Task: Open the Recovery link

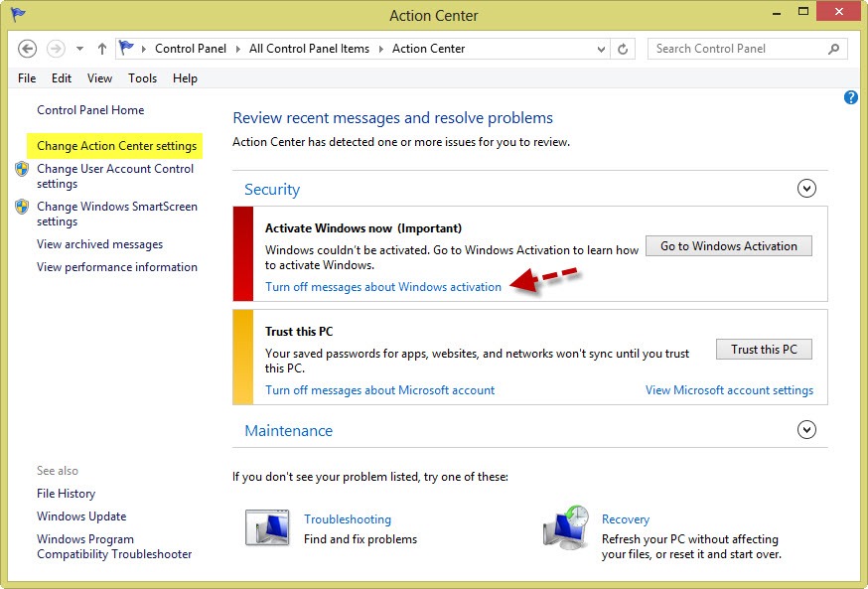Action: pyautogui.click(x=626, y=519)
